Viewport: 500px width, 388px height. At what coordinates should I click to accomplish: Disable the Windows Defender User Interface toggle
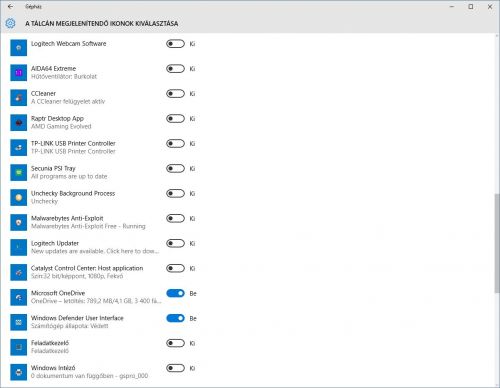(175, 318)
